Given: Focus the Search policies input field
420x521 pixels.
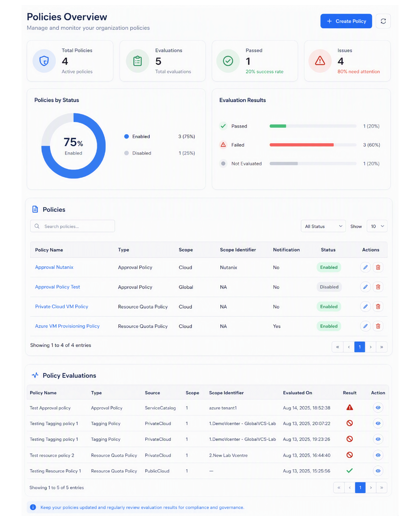Looking at the screenshot, I should tap(73, 226).
